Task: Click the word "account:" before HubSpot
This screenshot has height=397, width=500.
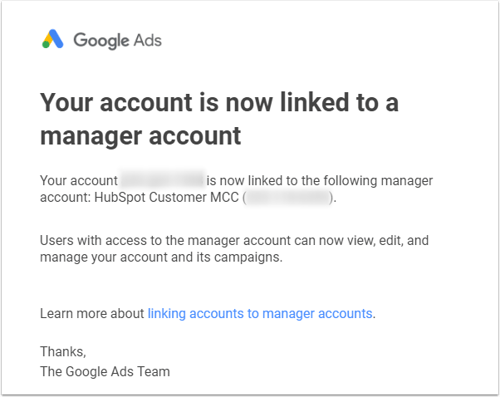Action: [x=65, y=197]
